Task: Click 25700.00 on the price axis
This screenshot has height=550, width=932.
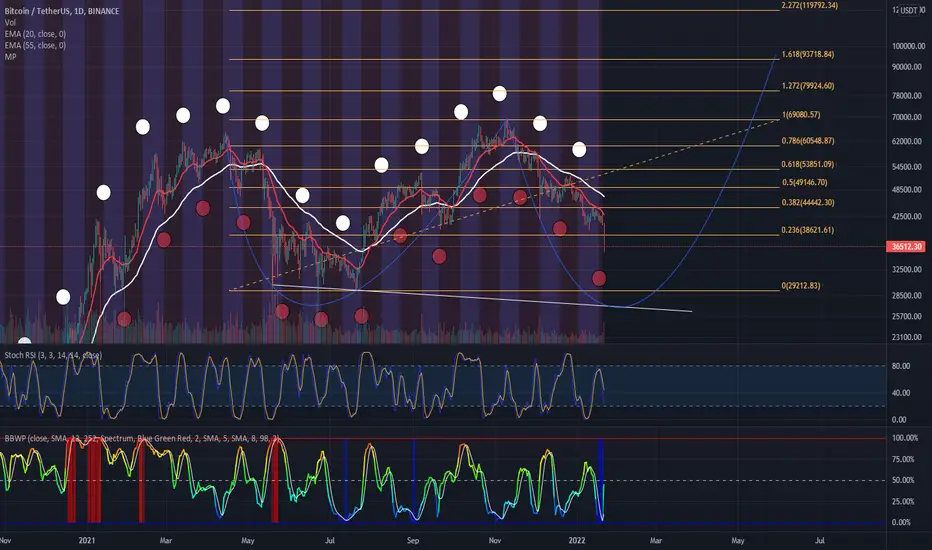Action: tap(906, 316)
